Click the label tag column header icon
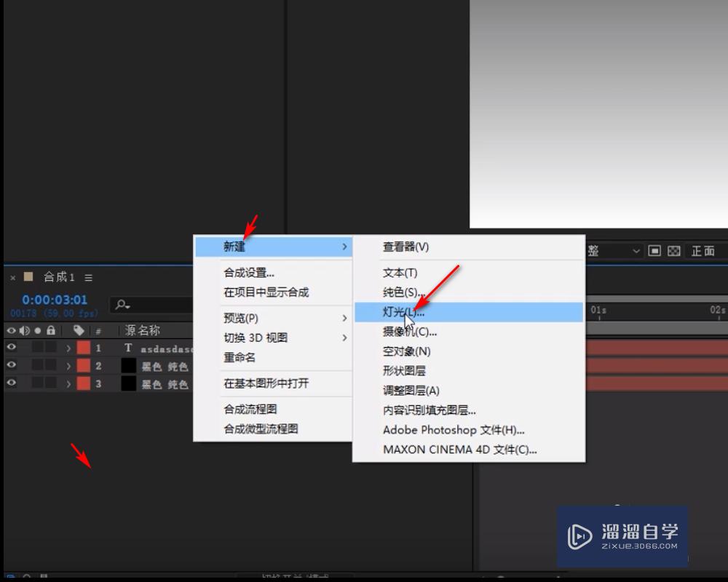The image size is (728, 582). click(79, 330)
